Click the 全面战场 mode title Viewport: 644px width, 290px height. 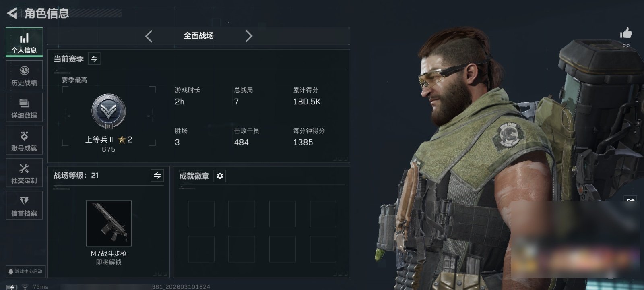point(198,36)
